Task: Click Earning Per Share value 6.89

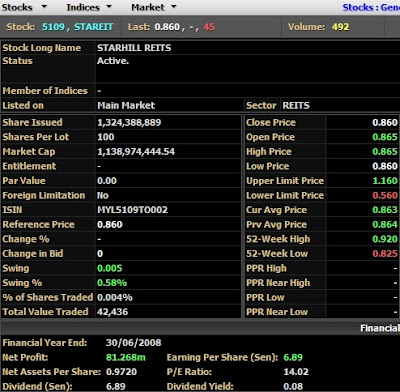Action: pyautogui.click(x=293, y=358)
